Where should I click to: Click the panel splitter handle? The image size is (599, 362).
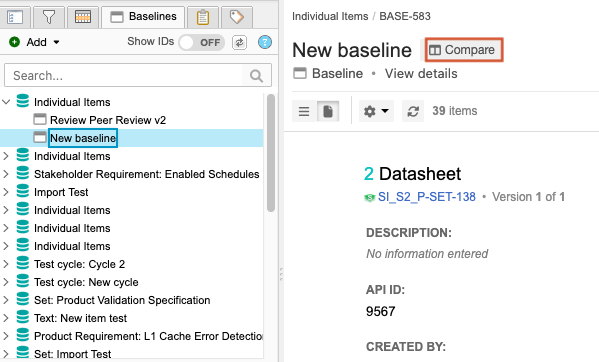pos(281,274)
